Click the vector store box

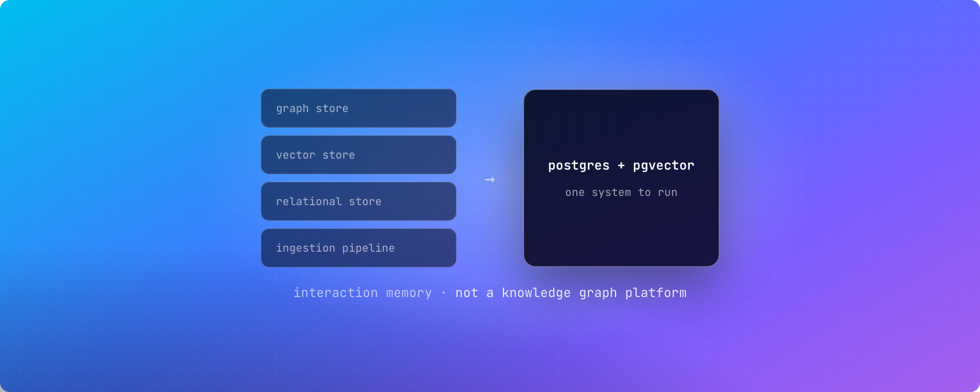click(358, 155)
